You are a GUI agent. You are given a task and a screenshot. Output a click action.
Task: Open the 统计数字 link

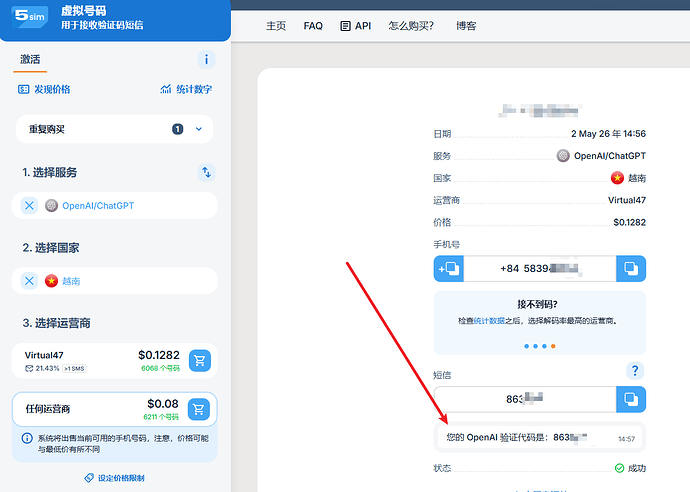click(x=194, y=89)
